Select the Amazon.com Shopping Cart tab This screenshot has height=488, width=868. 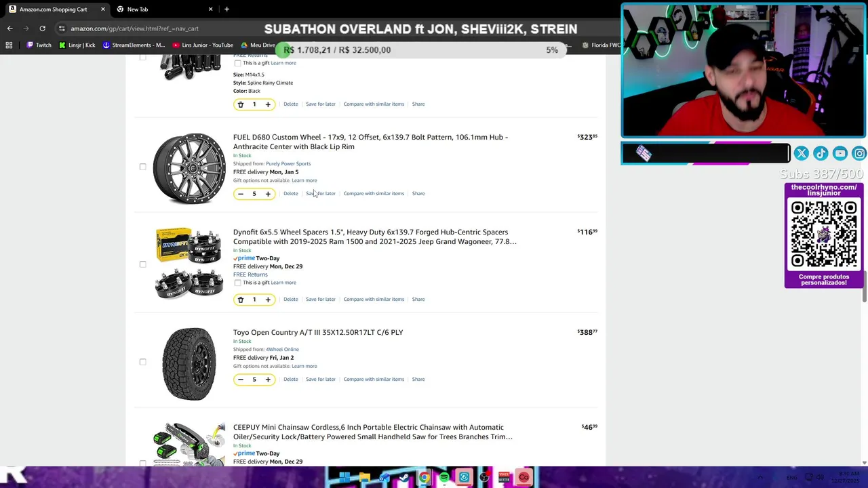pos(57,9)
